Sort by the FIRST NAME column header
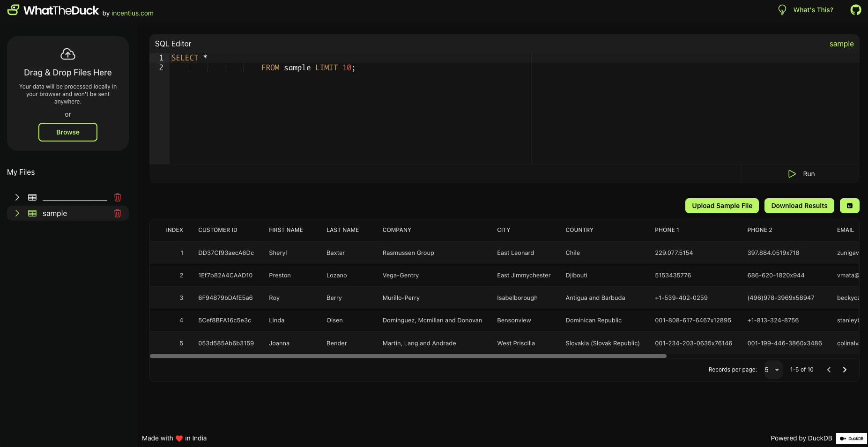The height and width of the screenshot is (447, 868). (x=286, y=230)
